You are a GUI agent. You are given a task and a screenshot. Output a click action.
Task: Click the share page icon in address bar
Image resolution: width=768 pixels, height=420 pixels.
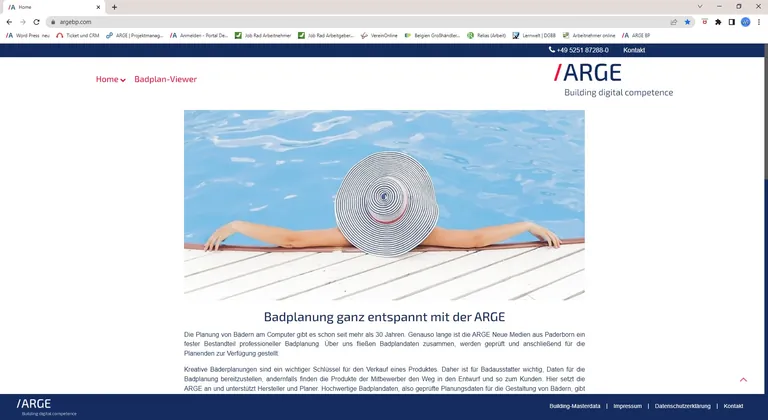[x=673, y=21]
